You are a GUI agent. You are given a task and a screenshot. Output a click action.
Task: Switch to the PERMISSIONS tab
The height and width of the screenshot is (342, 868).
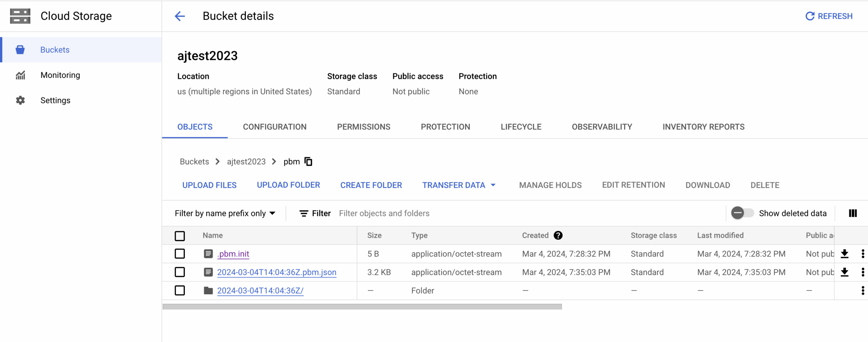(x=363, y=127)
